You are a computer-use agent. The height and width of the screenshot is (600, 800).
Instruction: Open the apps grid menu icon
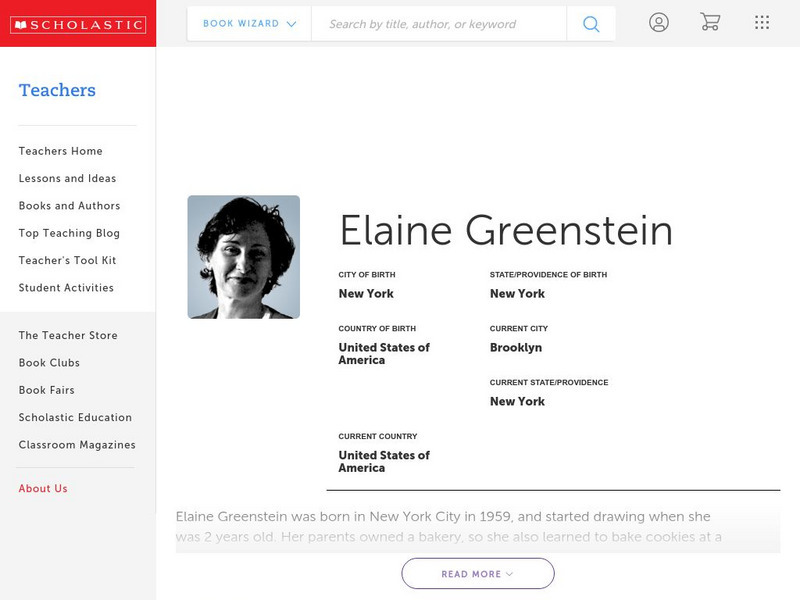click(761, 22)
